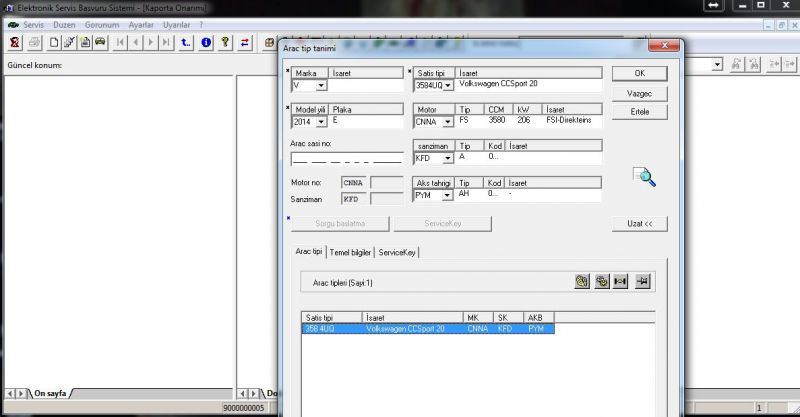This screenshot has width=800, height=417.
Task: Go to first record toolbar arrow
Action: [x=120, y=42]
